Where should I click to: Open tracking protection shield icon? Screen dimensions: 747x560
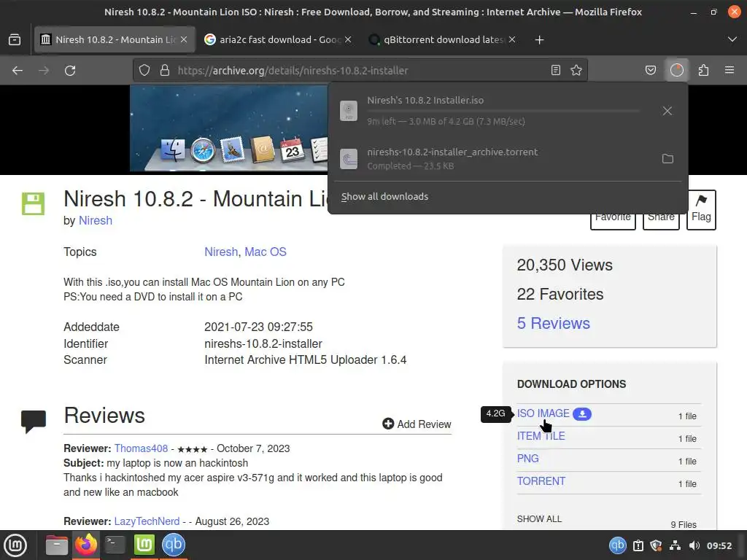tap(144, 71)
